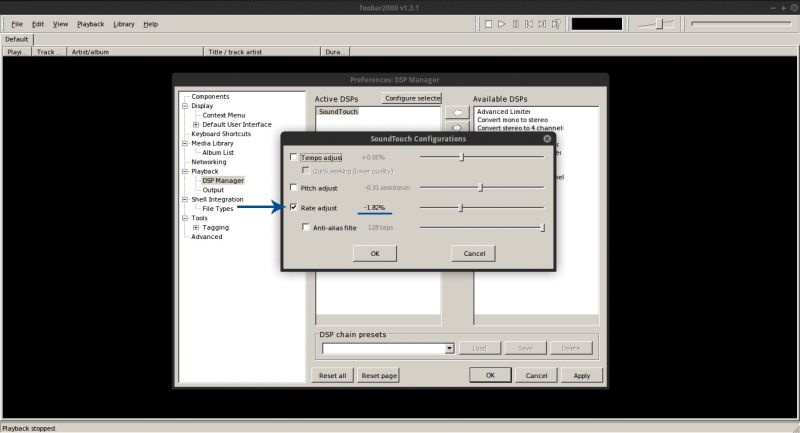Screen dimensions: 800x433
Task: Collapse the Playback tree node
Action: [185, 171]
